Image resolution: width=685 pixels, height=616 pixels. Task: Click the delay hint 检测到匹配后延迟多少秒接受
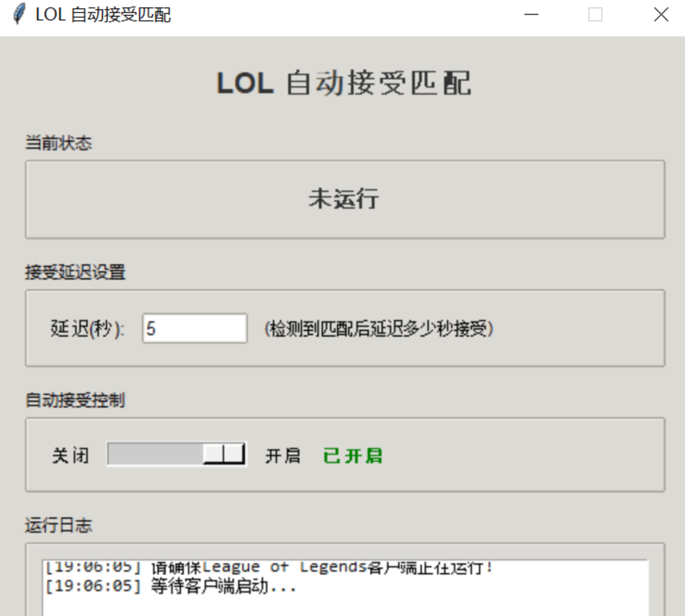tap(379, 329)
